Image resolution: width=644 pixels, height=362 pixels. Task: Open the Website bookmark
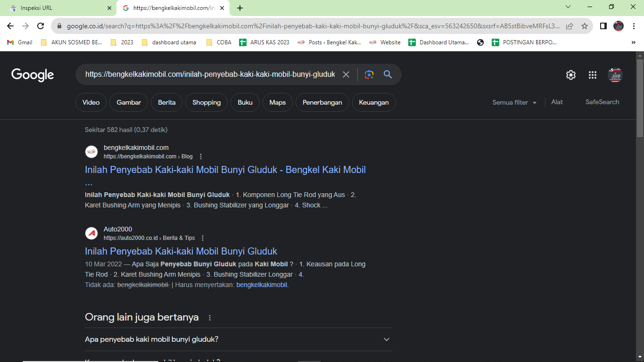385,42
